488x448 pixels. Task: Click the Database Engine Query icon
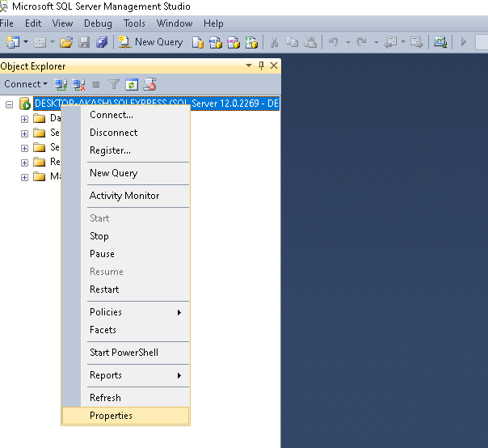click(x=198, y=42)
